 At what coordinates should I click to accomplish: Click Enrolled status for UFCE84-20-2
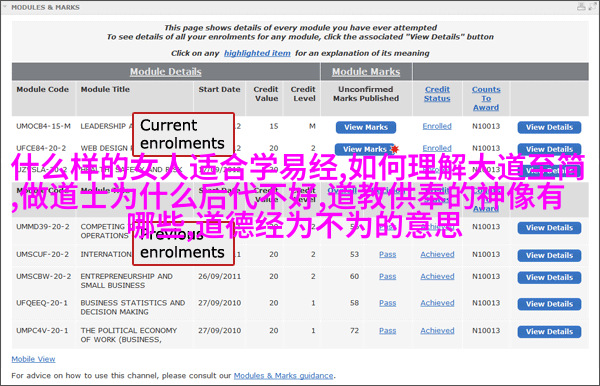coord(437,148)
